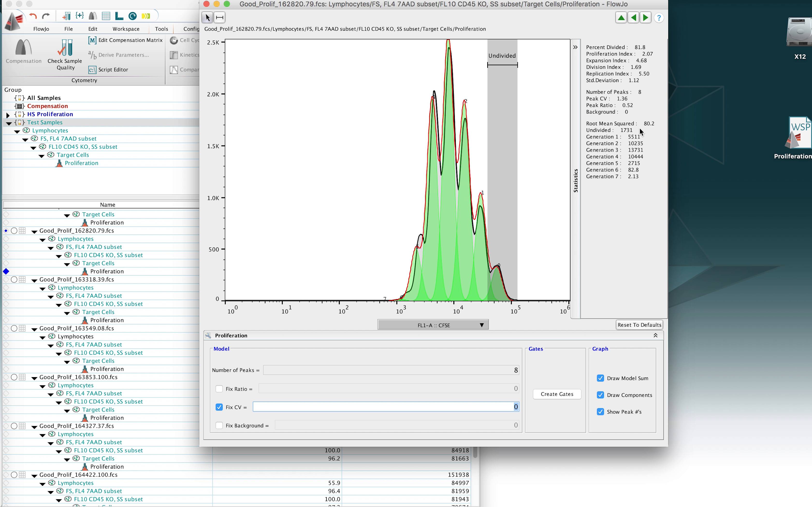
Task: Open the Workspace menu tab
Action: pos(126,29)
